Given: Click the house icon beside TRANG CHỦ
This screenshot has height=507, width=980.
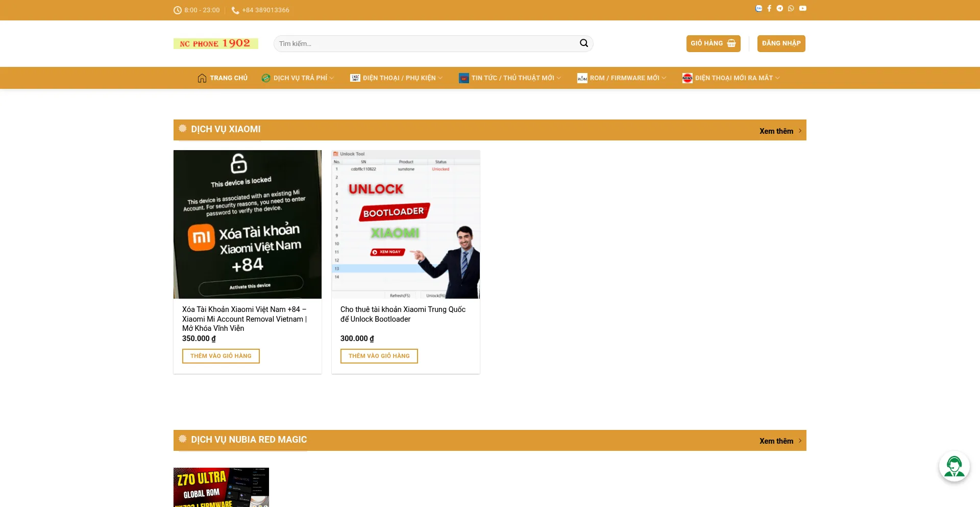Looking at the screenshot, I should pyautogui.click(x=202, y=78).
